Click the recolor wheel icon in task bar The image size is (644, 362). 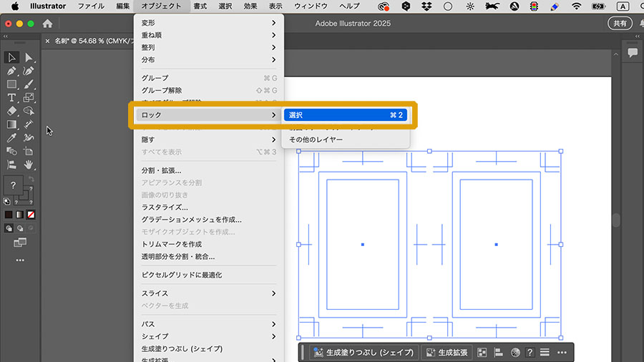click(515, 352)
